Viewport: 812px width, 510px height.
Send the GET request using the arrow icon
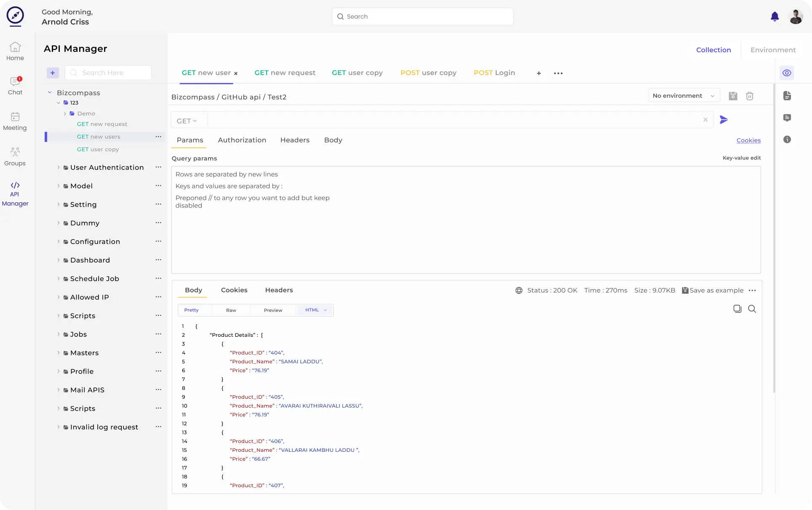(724, 120)
